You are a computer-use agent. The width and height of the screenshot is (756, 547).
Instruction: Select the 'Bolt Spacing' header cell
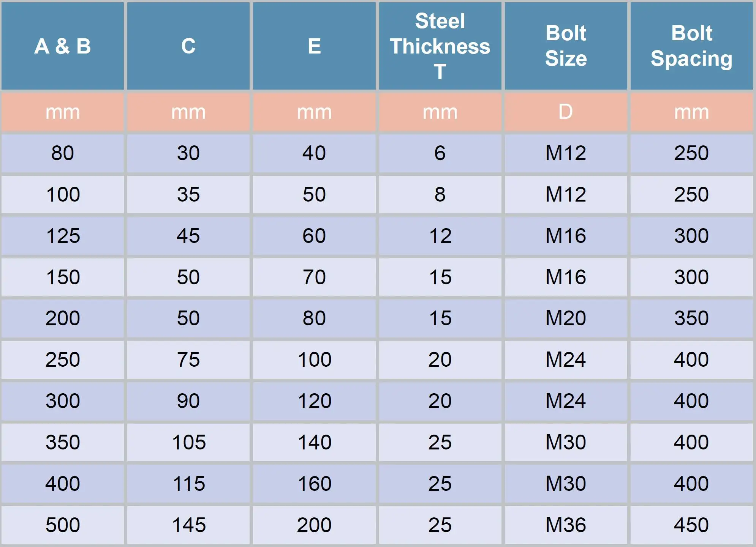coord(691,46)
